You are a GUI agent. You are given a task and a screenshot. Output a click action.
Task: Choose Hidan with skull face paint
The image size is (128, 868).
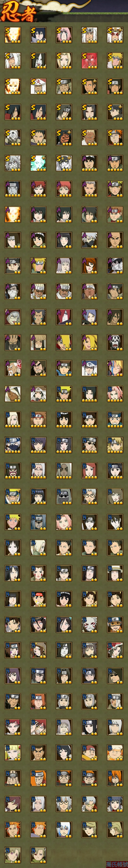point(115,342)
